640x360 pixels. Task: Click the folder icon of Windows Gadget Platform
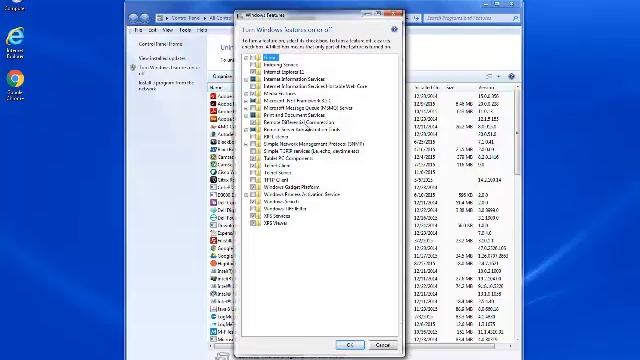(x=258, y=187)
